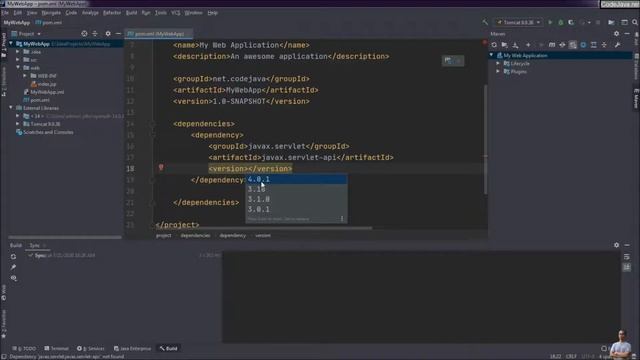640x360 pixels.
Task: Generate sources and update folders in the Maven toolbar
Action: 504,45
